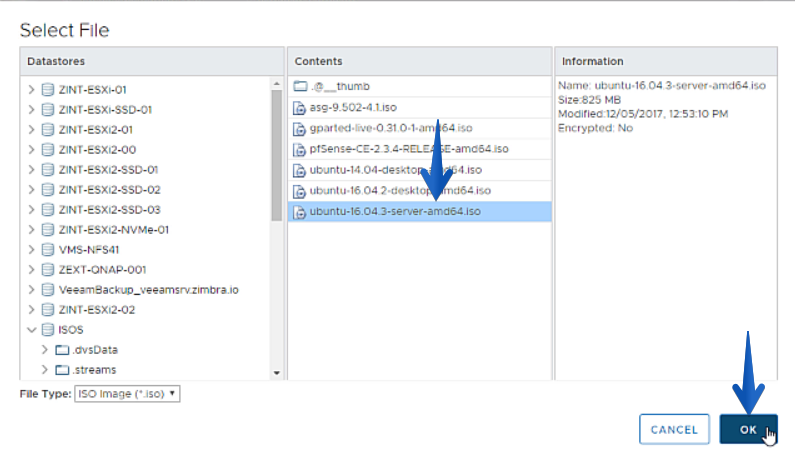Click the Datastores column header

click(152, 61)
